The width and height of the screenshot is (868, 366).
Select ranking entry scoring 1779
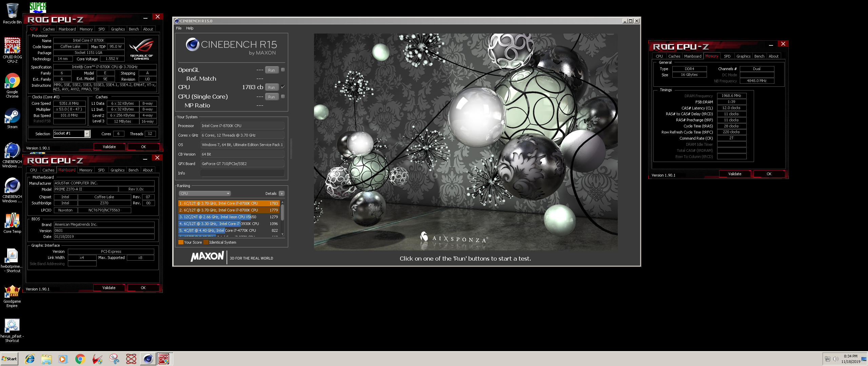click(x=229, y=210)
